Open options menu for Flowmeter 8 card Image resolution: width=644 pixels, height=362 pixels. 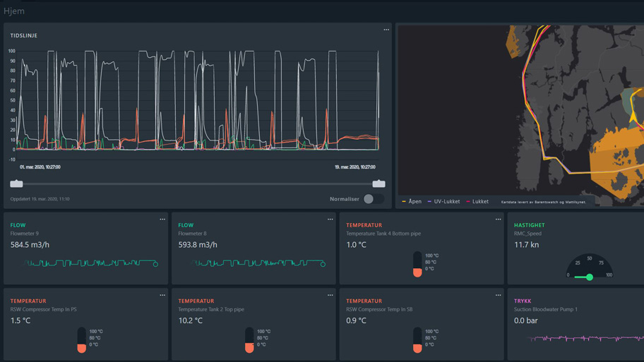(x=330, y=219)
